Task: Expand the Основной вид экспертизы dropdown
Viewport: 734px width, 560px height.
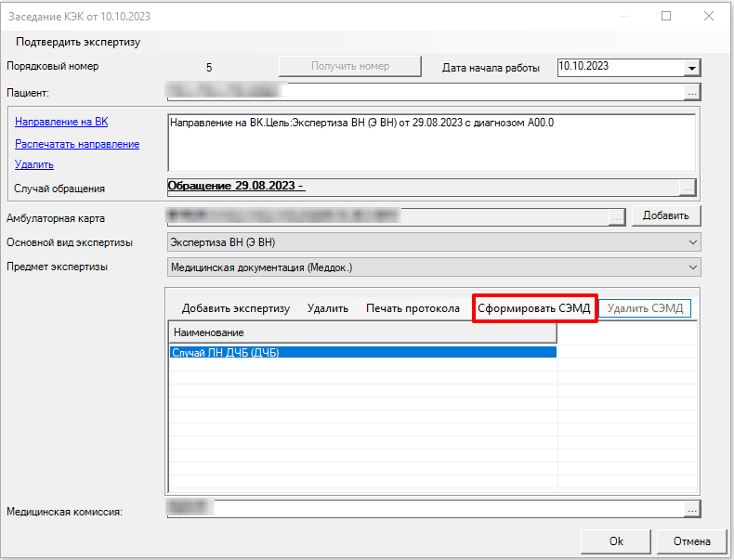Action: tap(690, 242)
